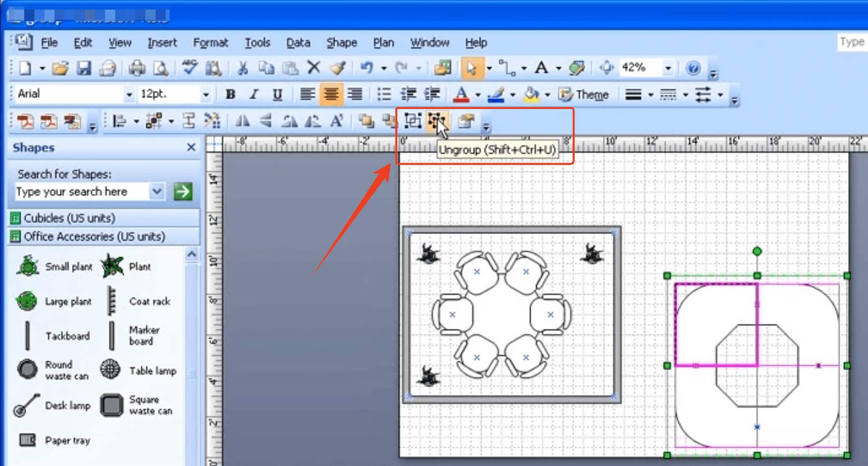Click Flip Horizontal icon

(x=242, y=121)
